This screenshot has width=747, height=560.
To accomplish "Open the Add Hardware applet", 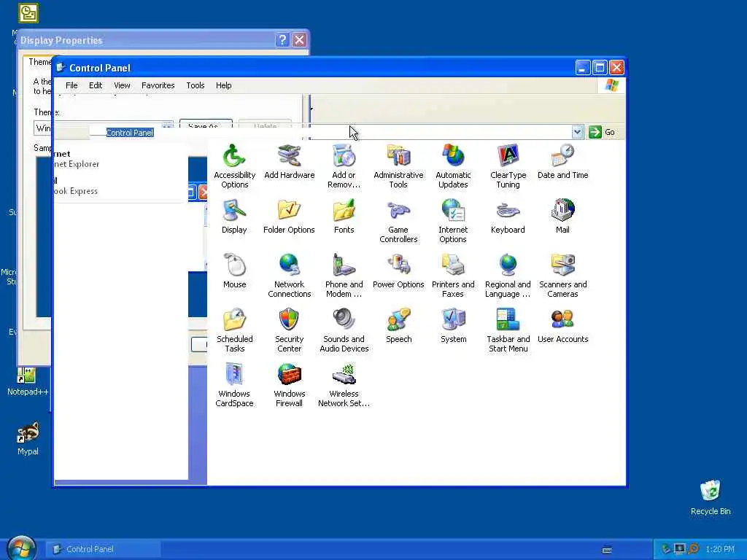I will click(x=289, y=156).
